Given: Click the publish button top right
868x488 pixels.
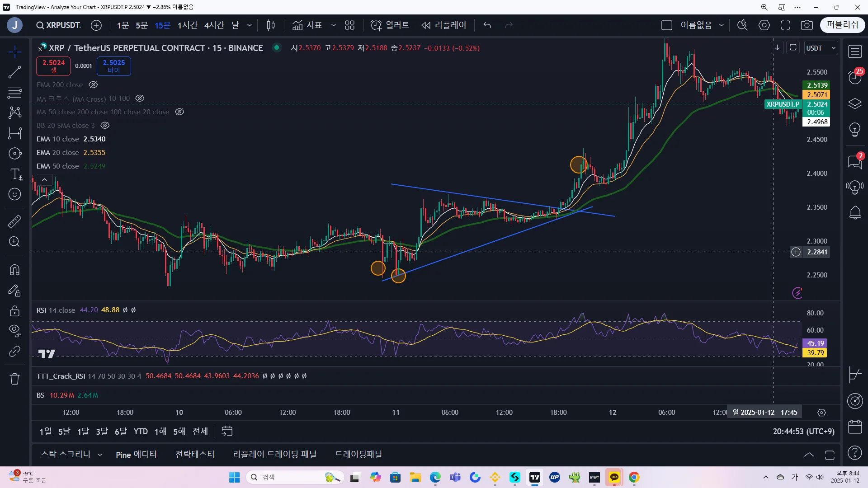Looking at the screenshot, I should pos(842,25).
